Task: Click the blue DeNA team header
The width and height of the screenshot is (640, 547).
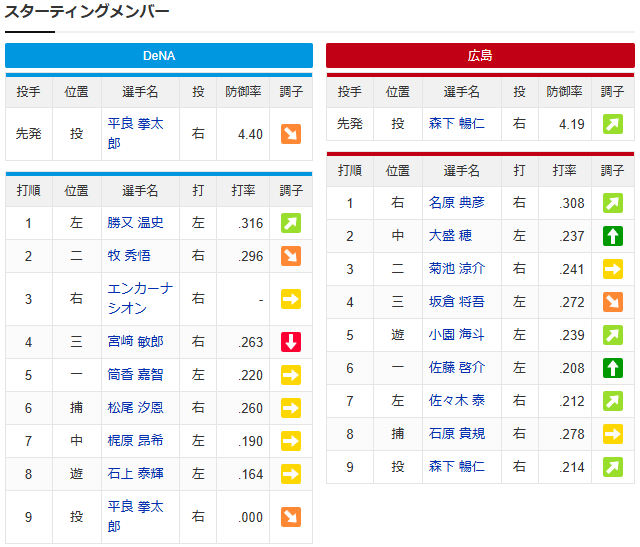Action: click(x=159, y=56)
